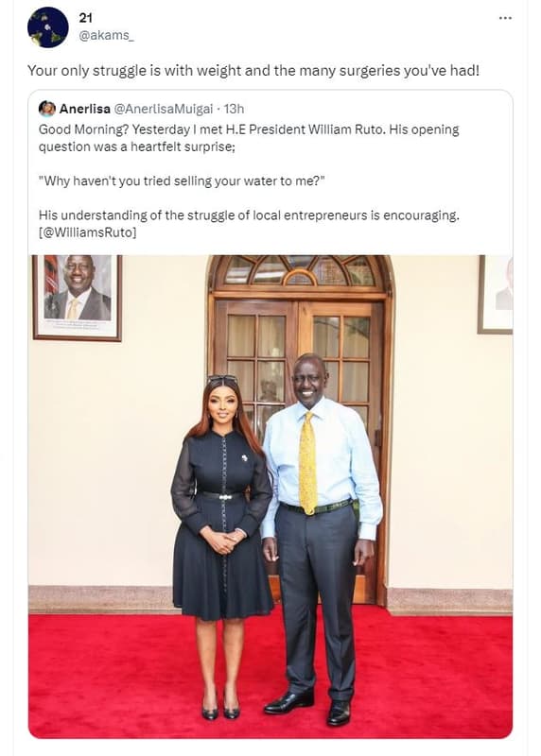The width and height of the screenshot is (541, 756).
Task: Open the three-dot more options menu
Action: click(505, 18)
